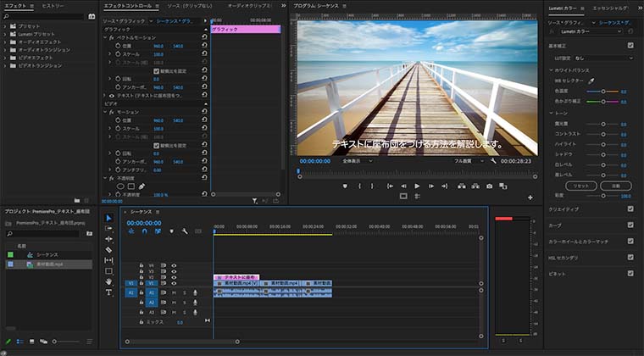Image resolution: width=644 pixels, height=356 pixels.
Task: Click the Extract button in Program monitor
Action: pyautogui.click(x=475, y=186)
